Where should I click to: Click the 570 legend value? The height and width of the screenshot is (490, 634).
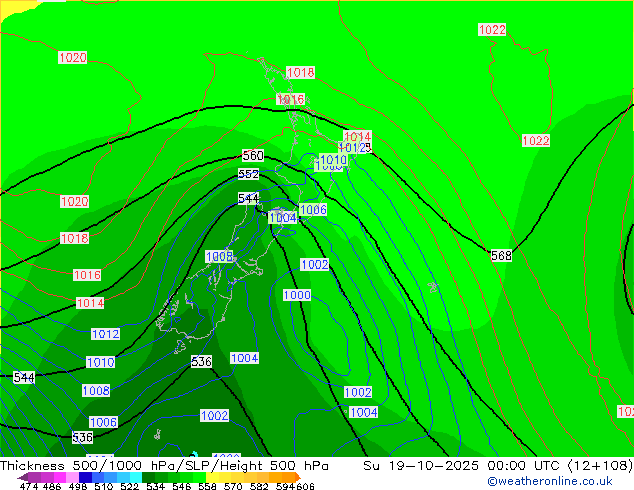pos(233,486)
